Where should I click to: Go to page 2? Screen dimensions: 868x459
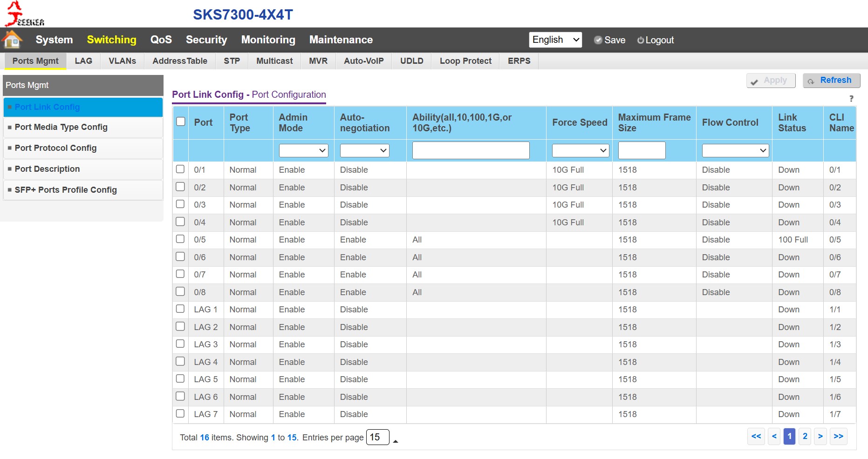coord(805,436)
